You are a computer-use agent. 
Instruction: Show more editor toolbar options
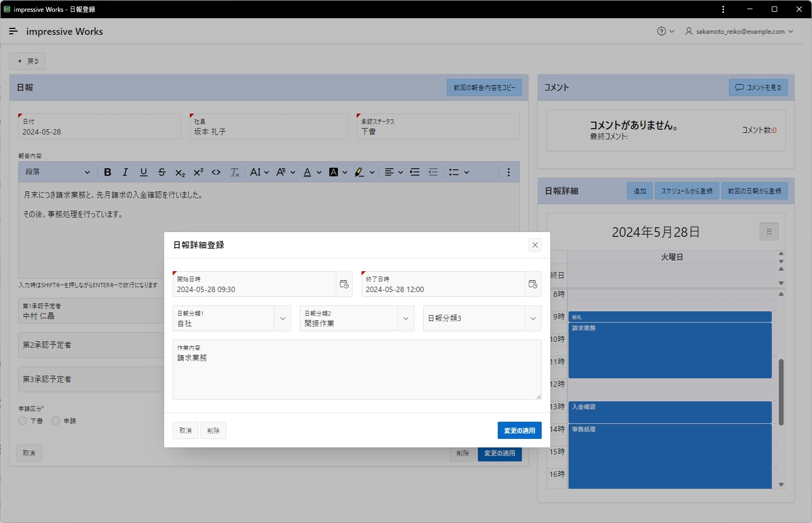pos(508,172)
